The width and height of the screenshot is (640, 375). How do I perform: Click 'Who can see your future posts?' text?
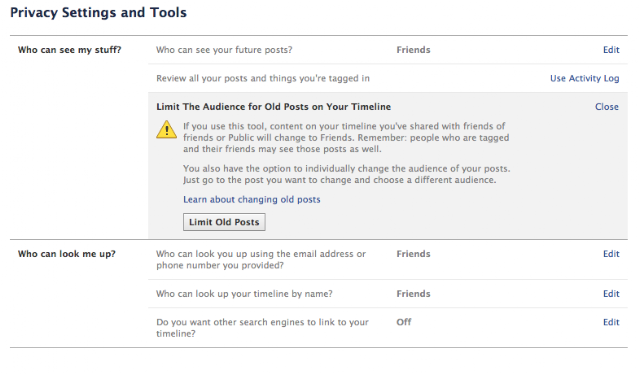click(x=224, y=50)
